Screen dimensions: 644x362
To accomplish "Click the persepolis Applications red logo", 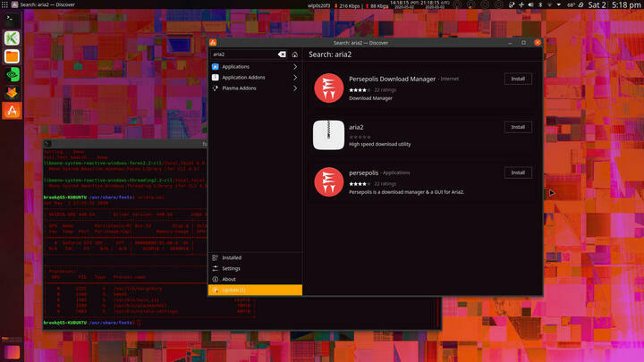I will (x=328, y=181).
